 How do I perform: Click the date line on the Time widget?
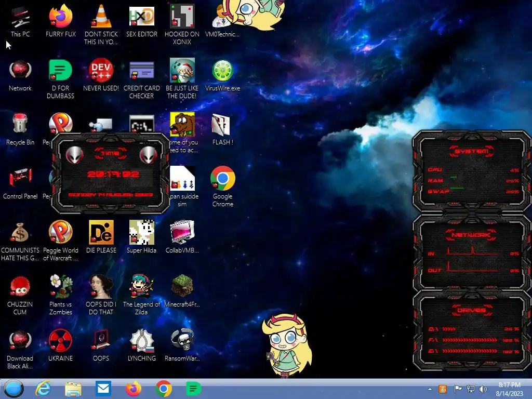(111, 195)
